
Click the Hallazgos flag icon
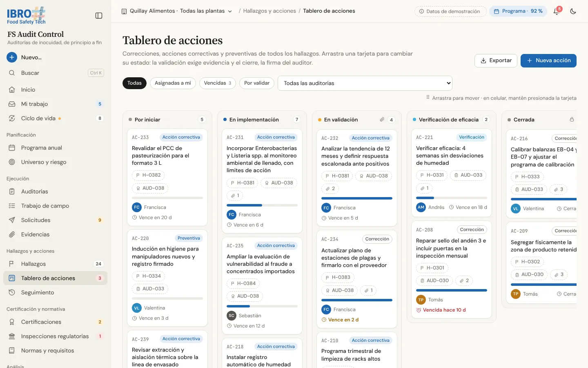[x=12, y=264]
